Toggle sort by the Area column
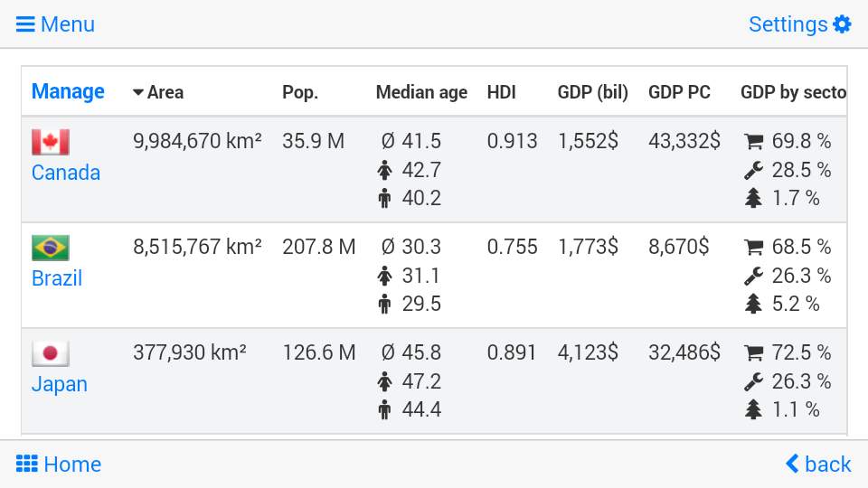 tap(158, 92)
